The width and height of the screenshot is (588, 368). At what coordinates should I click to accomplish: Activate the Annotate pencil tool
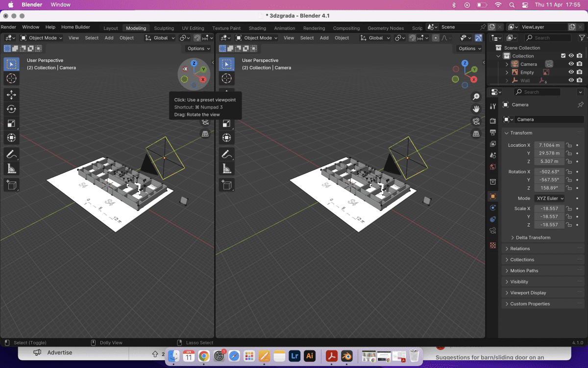click(11, 154)
